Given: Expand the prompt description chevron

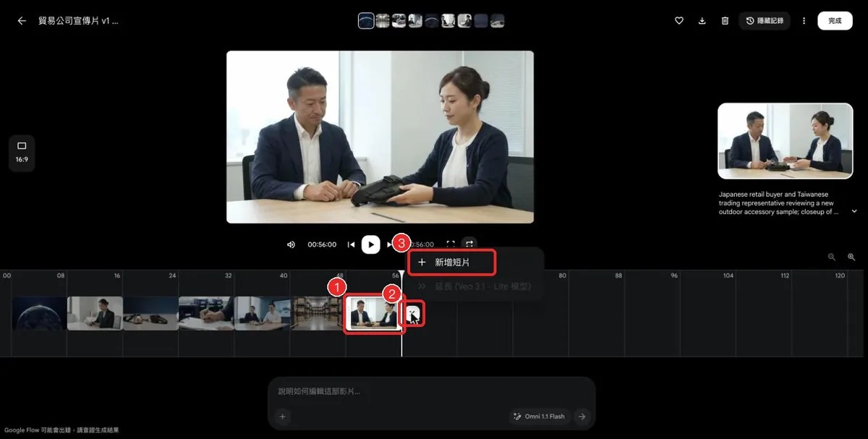Looking at the screenshot, I should point(854,212).
